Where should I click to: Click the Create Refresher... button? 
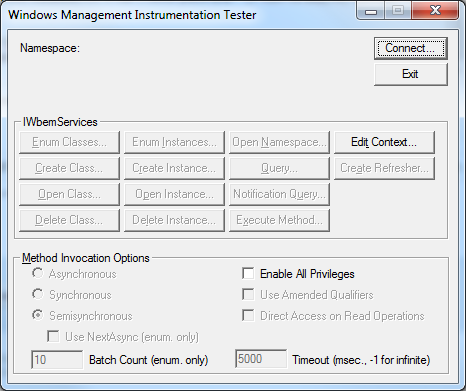[x=384, y=168]
